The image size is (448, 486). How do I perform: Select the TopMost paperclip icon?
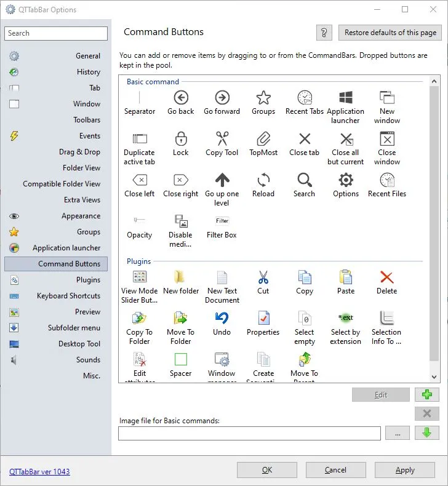(263, 139)
